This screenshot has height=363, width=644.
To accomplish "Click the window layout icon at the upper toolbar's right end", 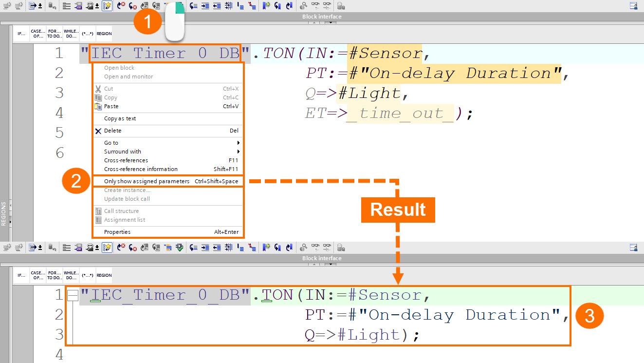I will point(634,6).
